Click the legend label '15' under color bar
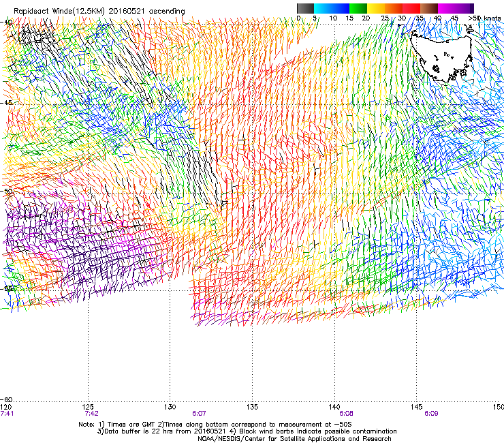 point(349,18)
